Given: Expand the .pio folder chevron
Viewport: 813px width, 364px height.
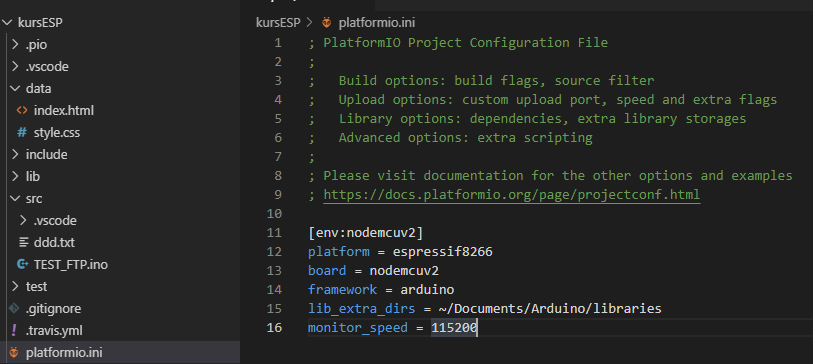Looking at the screenshot, I should [x=15, y=45].
